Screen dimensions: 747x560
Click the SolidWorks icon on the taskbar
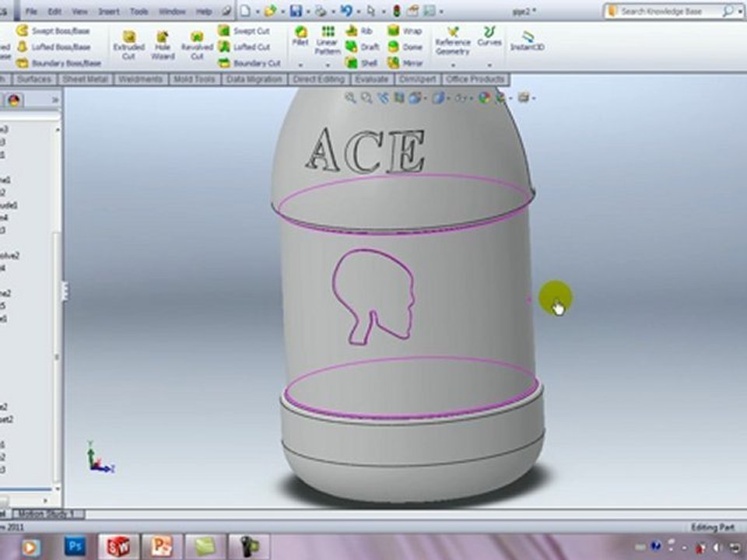[x=118, y=546]
